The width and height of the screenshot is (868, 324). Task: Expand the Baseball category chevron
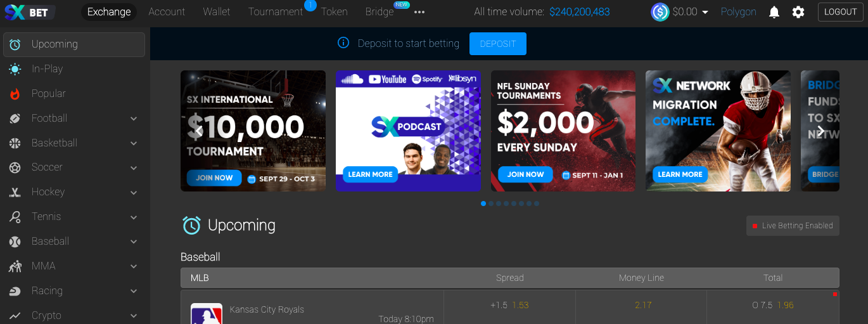tap(134, 242)
